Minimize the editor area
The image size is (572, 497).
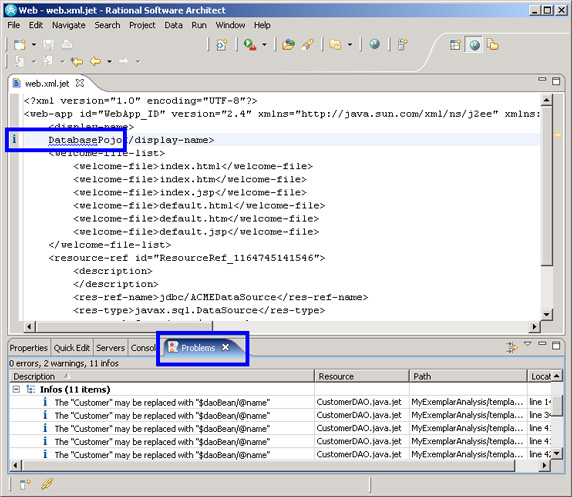[x=542, y=79]
